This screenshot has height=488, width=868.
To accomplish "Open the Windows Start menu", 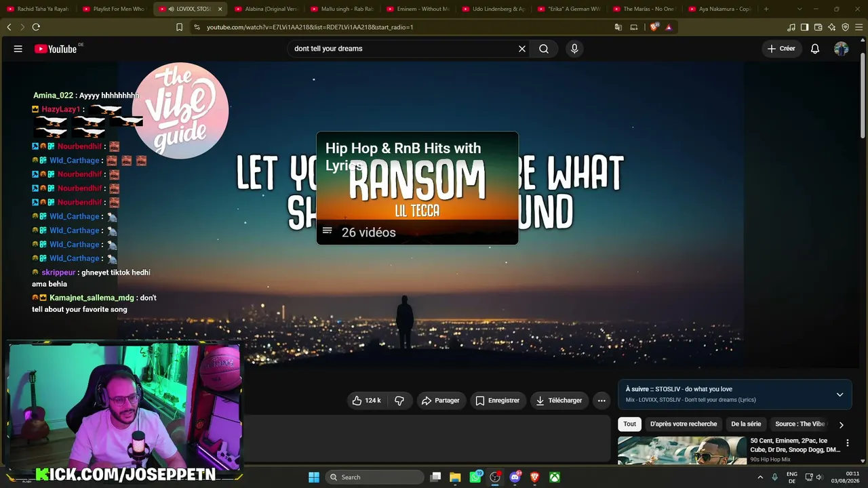I will pyautogui.click(x=314, y=477).
